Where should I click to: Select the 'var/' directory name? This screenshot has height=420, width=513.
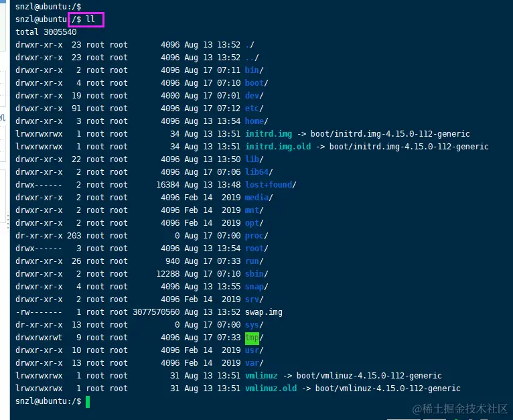click(254, 364)
